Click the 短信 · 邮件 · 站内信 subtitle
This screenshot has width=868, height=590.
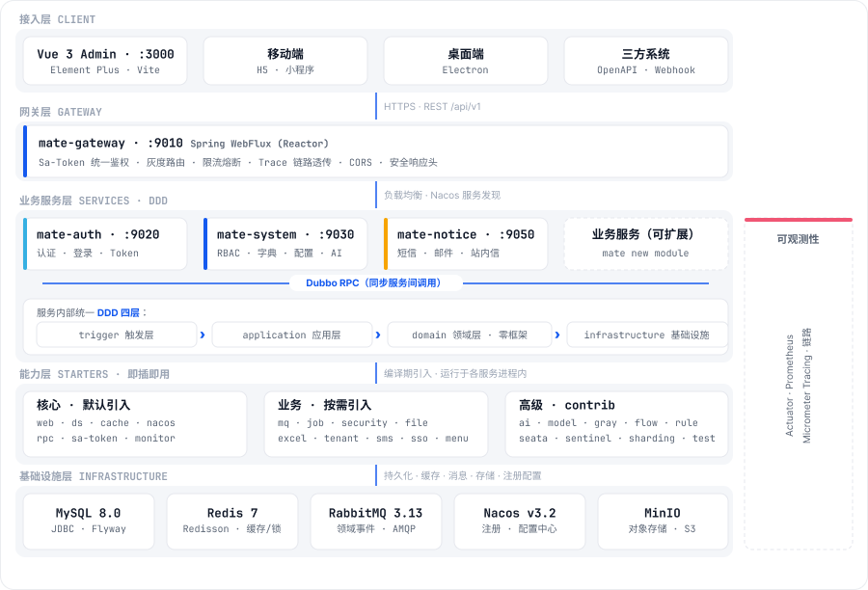[448, 253]
